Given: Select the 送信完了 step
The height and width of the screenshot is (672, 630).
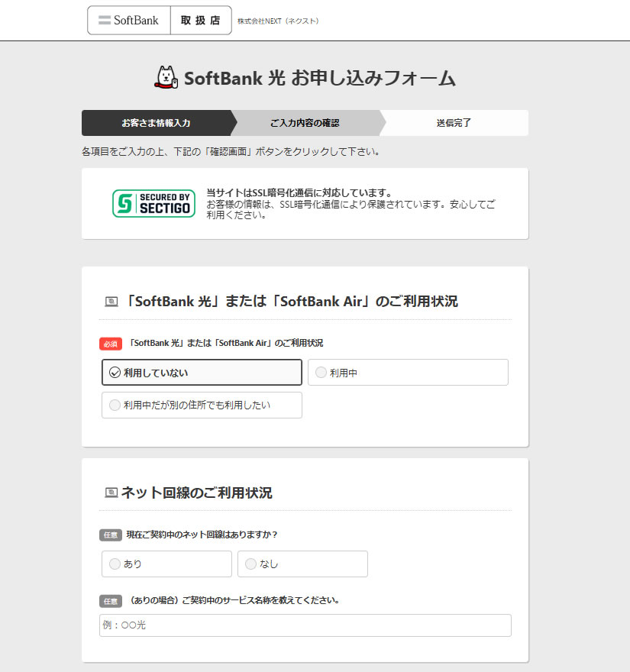Looking at the screenshot, I should point(454,123).
